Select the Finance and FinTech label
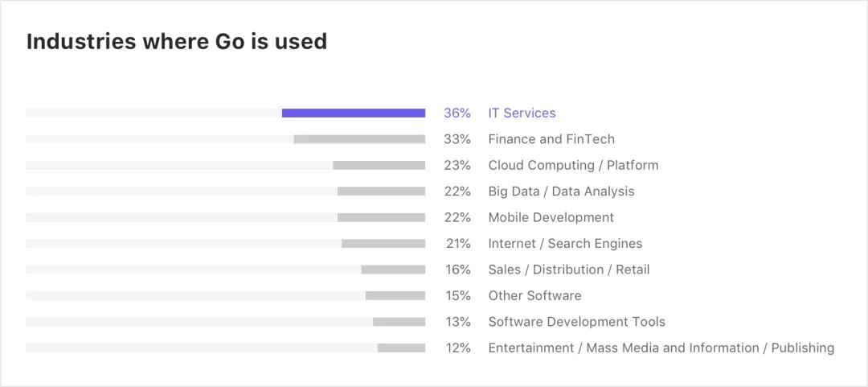The width and height of the screenshot is (868, 387). (x=551, y=139)
